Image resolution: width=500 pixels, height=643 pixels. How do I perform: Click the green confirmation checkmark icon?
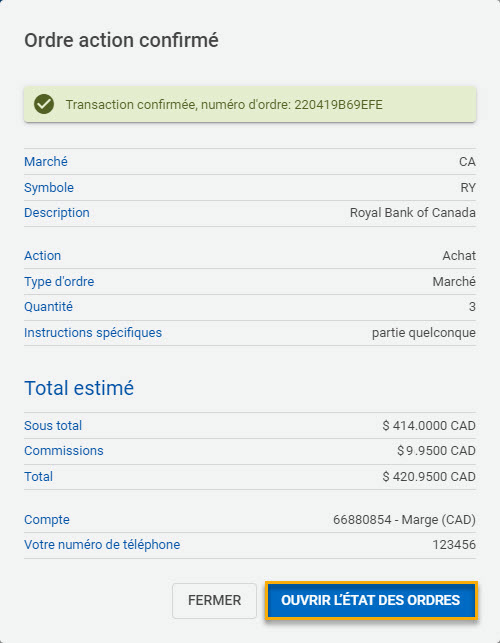click(x=44, y=105)
